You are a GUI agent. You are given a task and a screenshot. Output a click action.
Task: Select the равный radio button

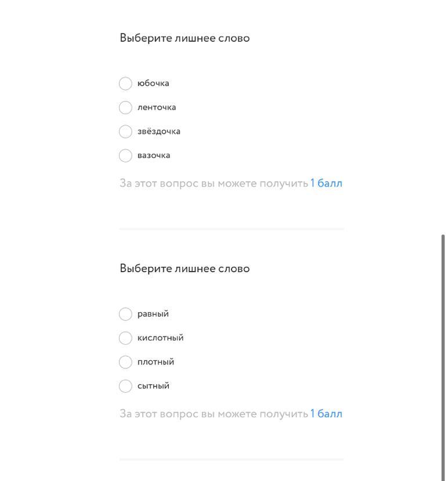tap(125, 314)
